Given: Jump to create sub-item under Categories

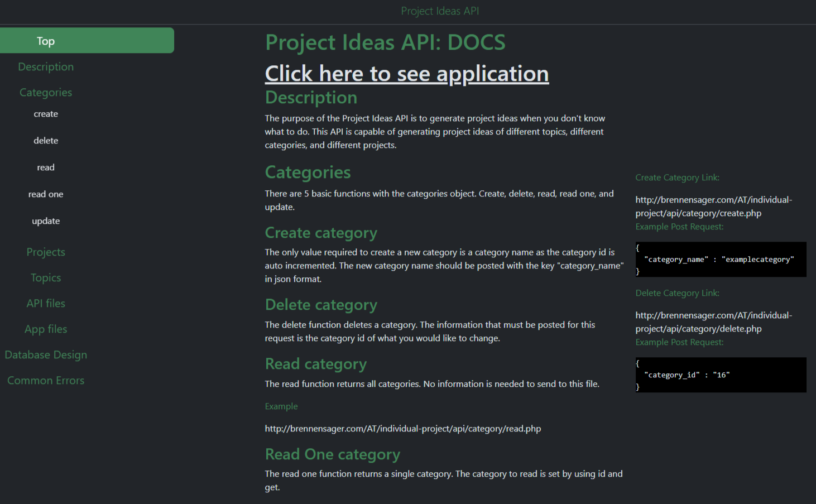Looking at the screenshot, I should pyautogui.click(x=46, y=114).
